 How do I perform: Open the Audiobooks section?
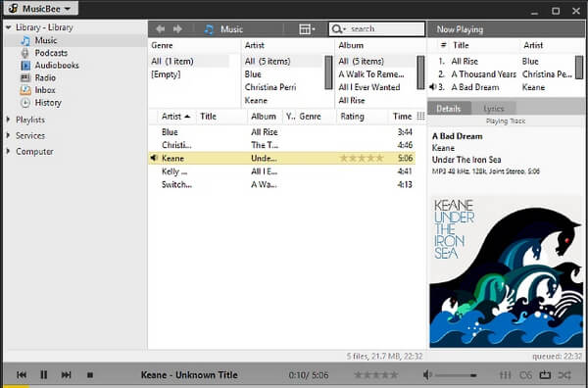tap(57, 66)
